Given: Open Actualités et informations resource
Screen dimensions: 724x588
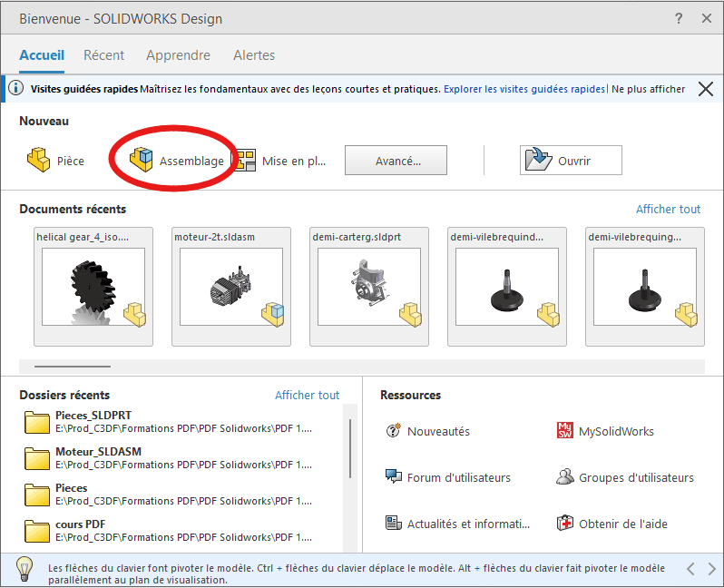Looking at the screenshot, I should point(457,524).
